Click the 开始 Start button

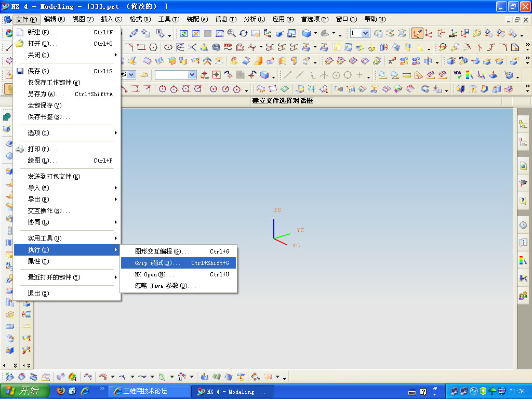pos(24,391)
